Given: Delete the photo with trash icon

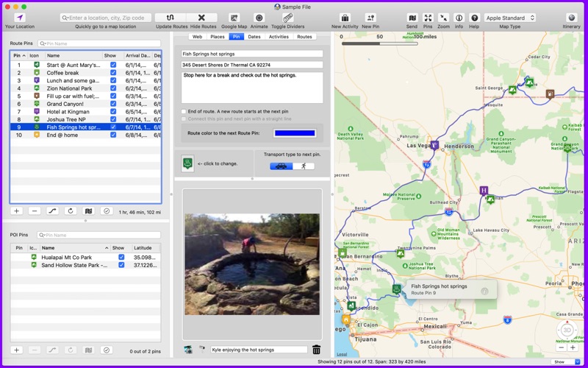Looking at the screenshot, I should (317, 350).
